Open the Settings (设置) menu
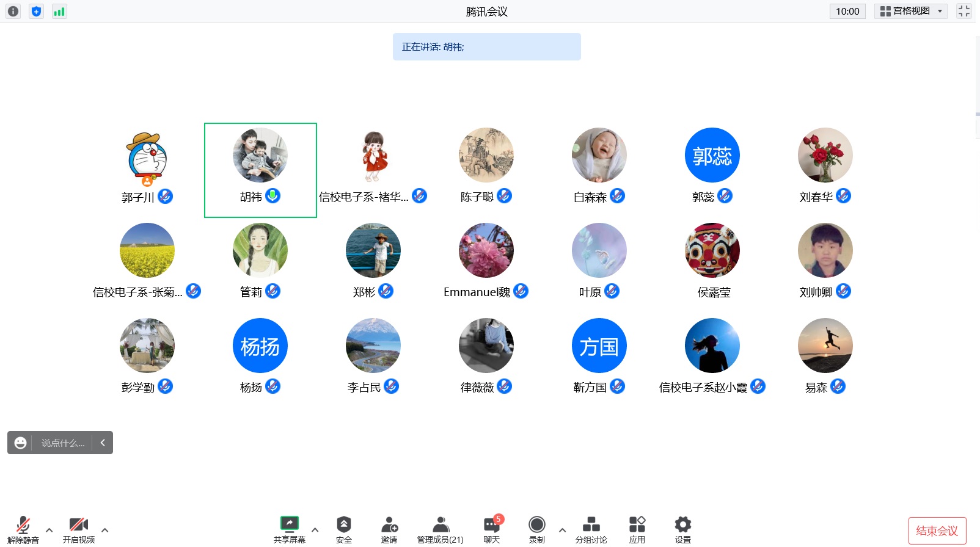The width and height of the screenshot is (980, 547). tap(682, 529)
